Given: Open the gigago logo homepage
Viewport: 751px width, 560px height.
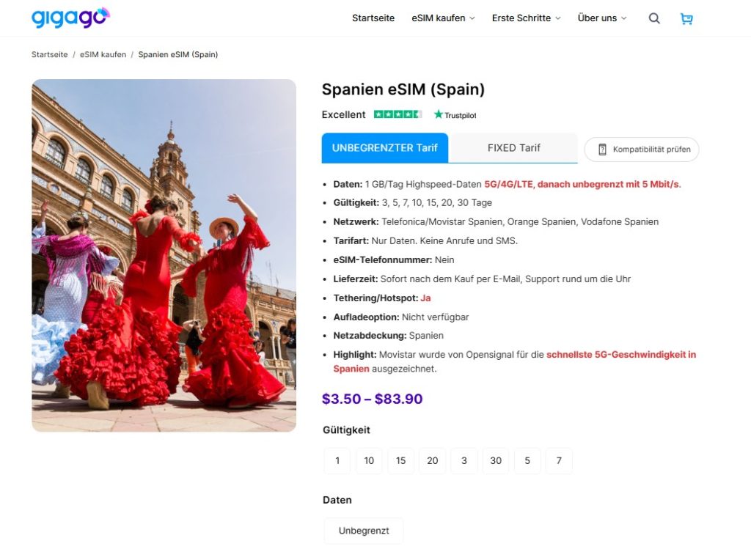Looking at the screenshot, I should (70, 18).
